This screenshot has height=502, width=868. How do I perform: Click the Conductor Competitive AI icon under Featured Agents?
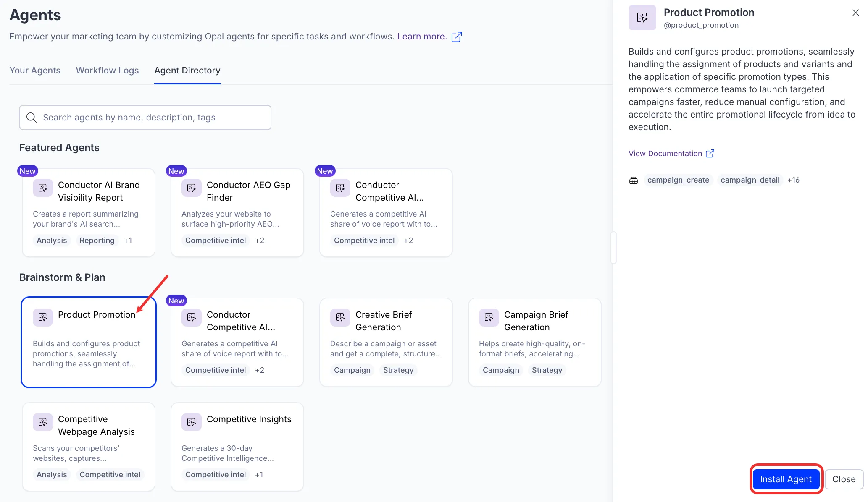click(340, 188)
